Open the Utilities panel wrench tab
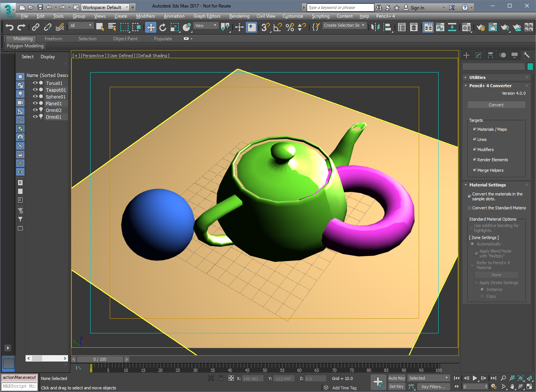The height and width of the screenshot is (392, 536). click(x=526, y=55)
